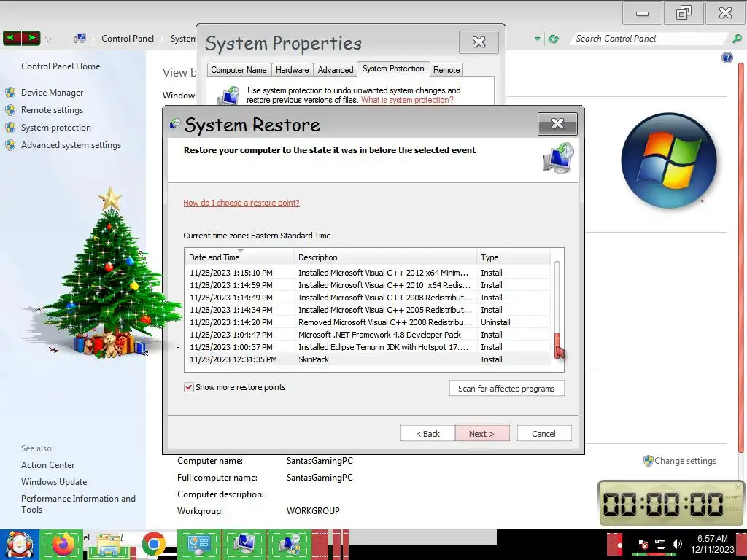This screenshot has height=560, width=747.
Task: Click Control Panel breadcrumb in address bar
Action: (128, 39)
